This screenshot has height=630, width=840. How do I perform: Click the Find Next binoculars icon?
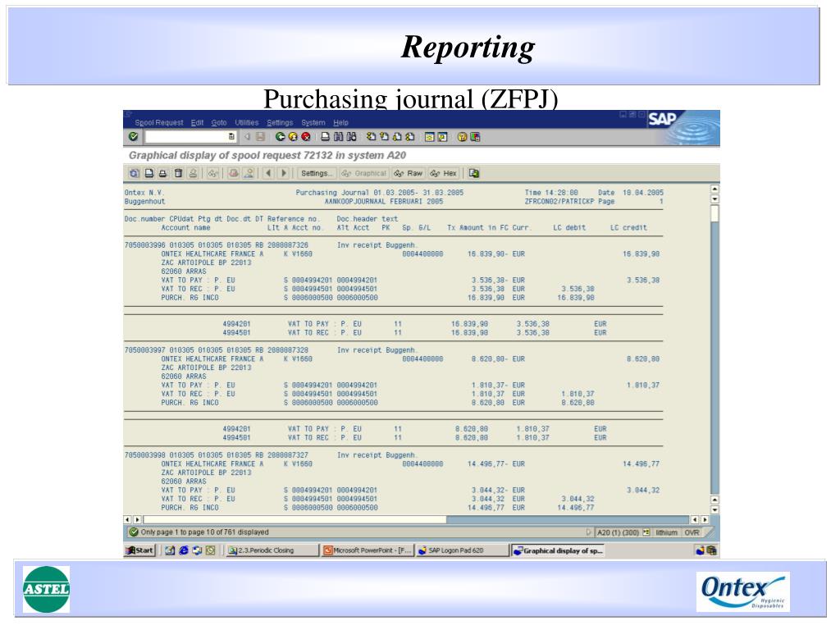pyautogui.click(x=351, y=137)
